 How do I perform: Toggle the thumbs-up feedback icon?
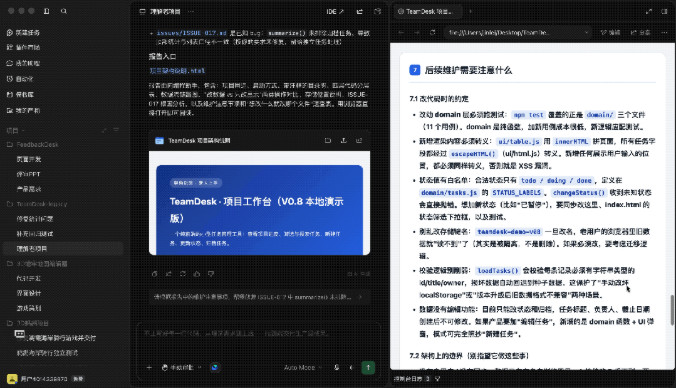tap(197, 274)
